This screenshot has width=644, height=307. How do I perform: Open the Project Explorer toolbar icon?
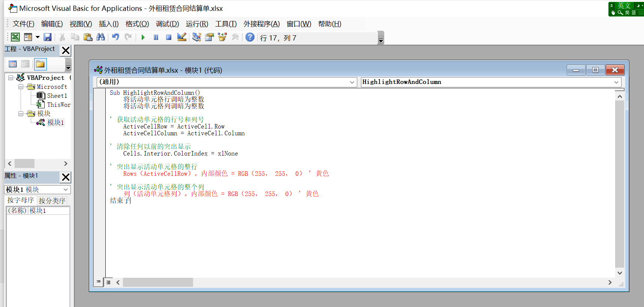click(197, 37)
